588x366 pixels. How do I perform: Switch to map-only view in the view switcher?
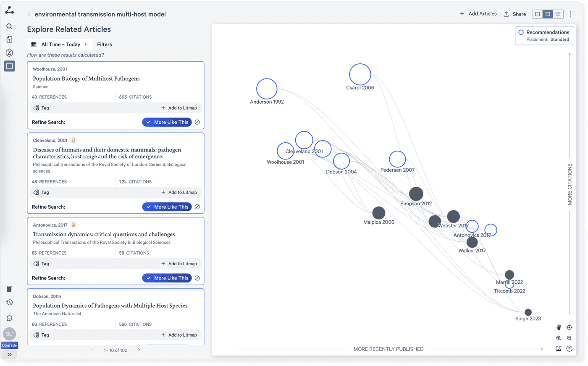pyautogui.click(x=537, y=14)
